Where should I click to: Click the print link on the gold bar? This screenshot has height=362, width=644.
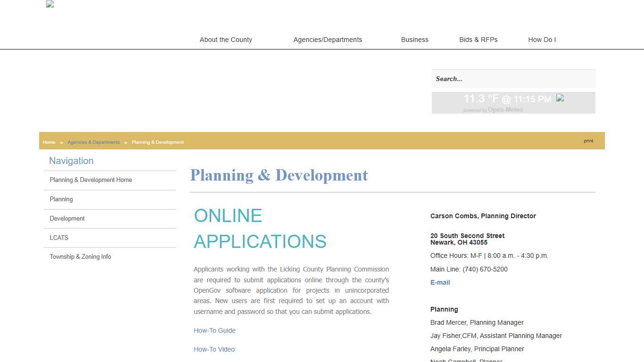point(588,141)
